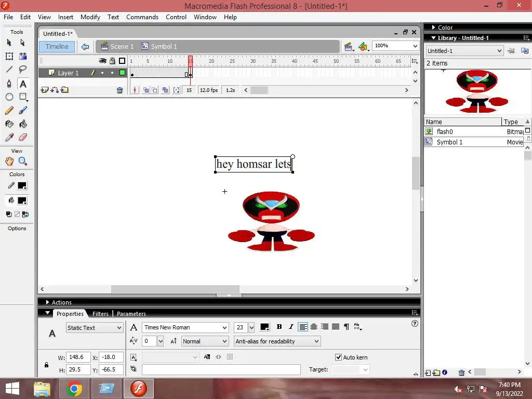532x399 pixels.
Task: Toggle Onion Skin Outlines button
Action: click(155, 90)
